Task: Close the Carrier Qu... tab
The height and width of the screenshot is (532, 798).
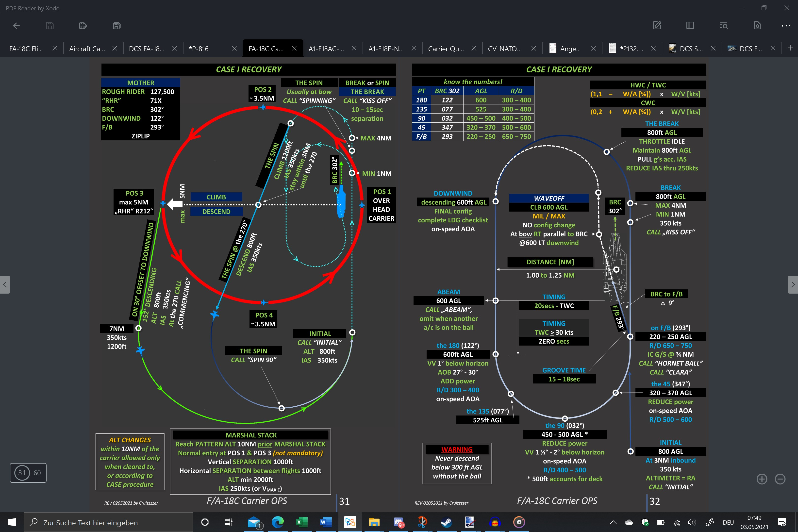Action: tap(474, 49)
